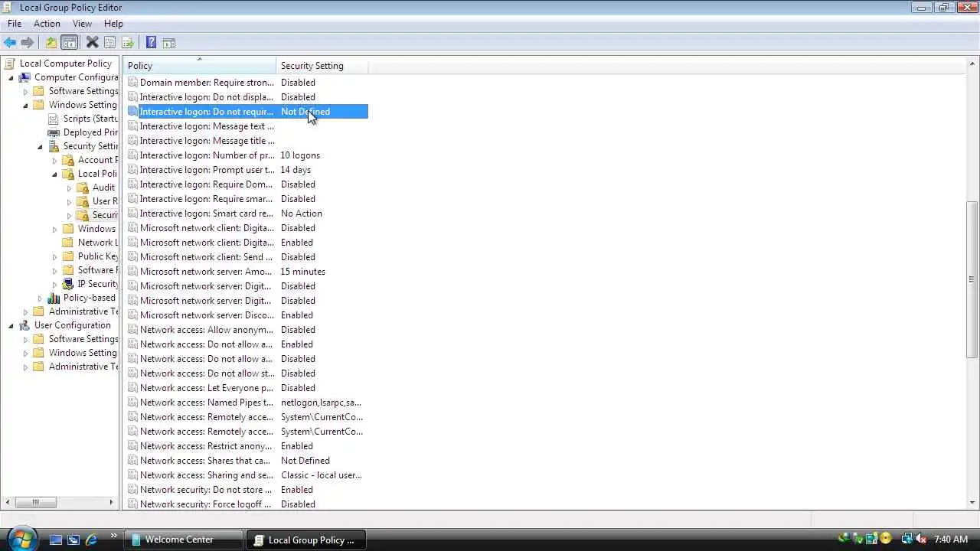Screen dimensions: 980x551
Task: Open the Action menu
Action: click(47, 24)
